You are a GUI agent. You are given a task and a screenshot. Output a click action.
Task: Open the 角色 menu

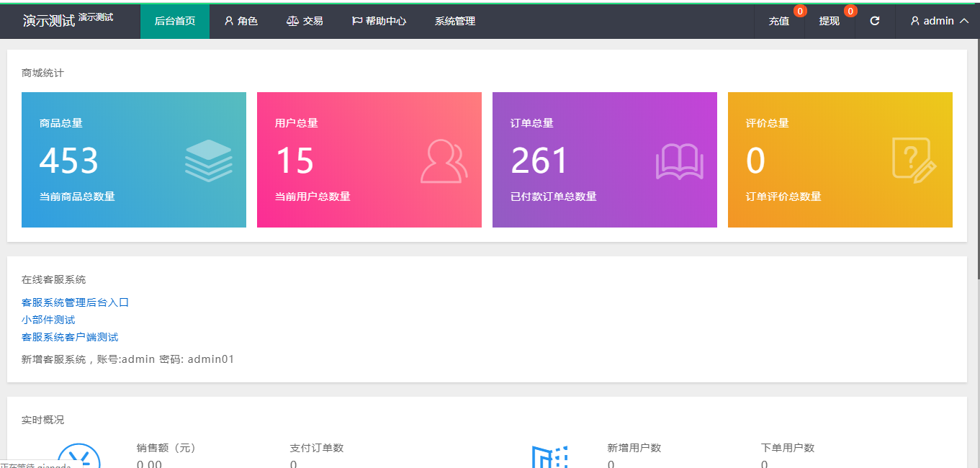[240, 21]
